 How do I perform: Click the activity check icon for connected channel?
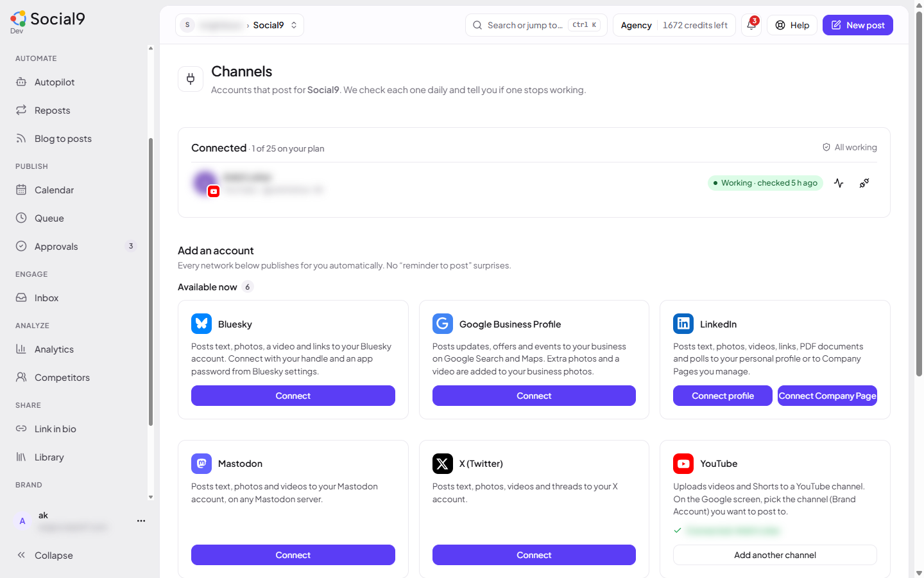pos(839,183)
